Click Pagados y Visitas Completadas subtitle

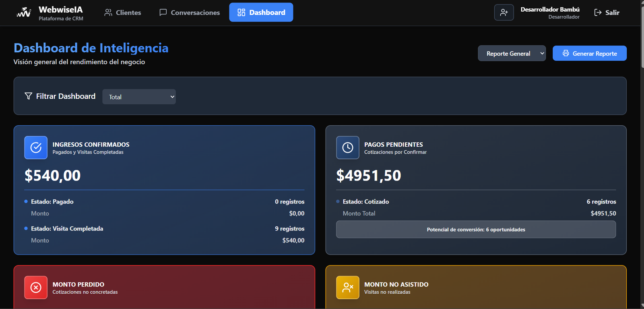click(x=88, y=152)
